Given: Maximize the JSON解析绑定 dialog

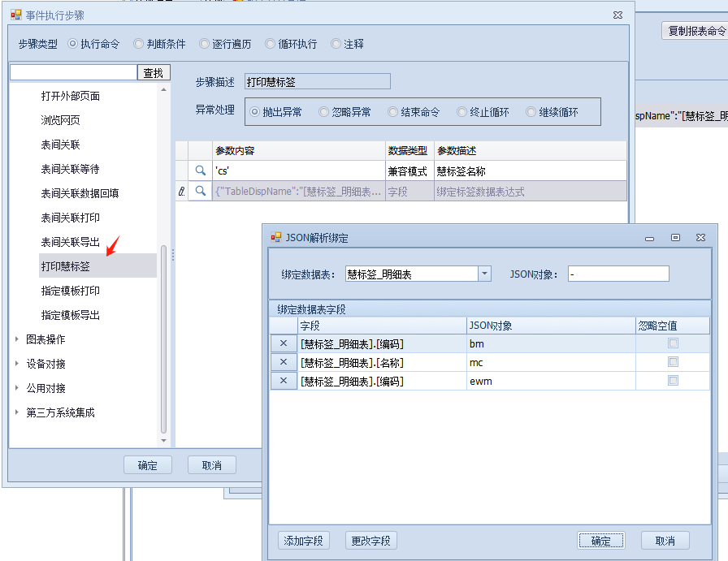Looking at the screenshot, I should tap(675, 238).
